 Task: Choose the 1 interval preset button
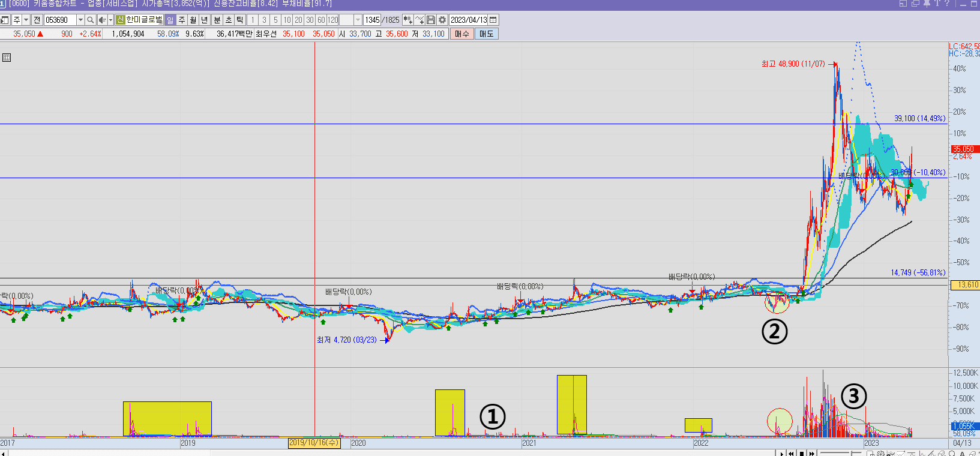tap(253, 20)
